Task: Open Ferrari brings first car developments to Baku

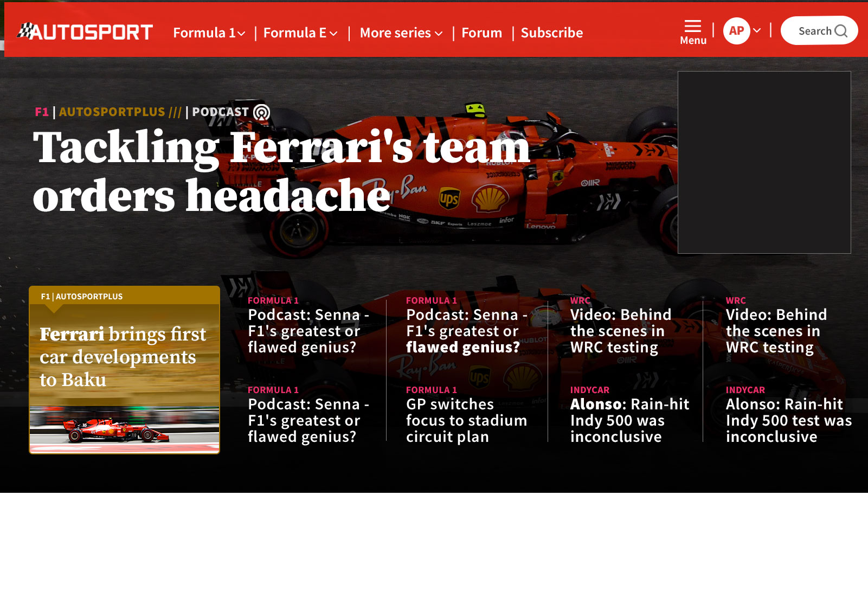Action: tap(123, 357)
